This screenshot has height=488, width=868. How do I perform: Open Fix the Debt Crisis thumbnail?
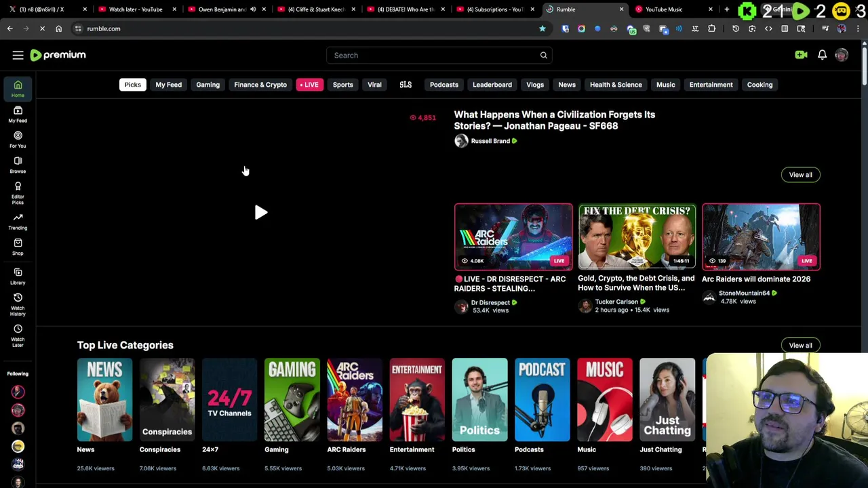(x=637, y=237)
